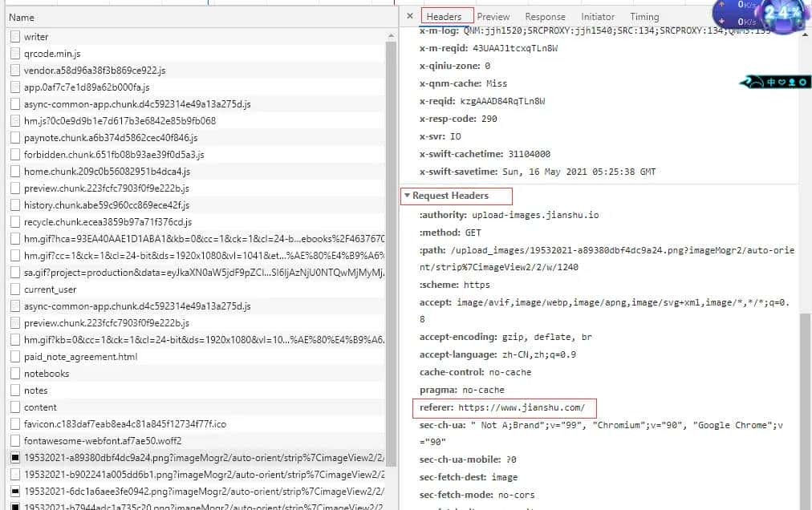Select the fontawesome-webfont.af7ae50.woff2 request

click(x=103, y=441)
